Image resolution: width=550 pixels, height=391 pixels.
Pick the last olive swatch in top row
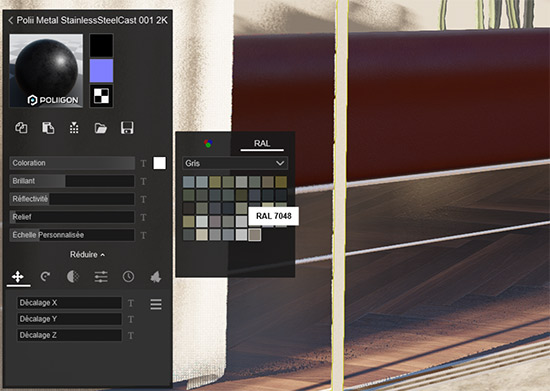281,182
